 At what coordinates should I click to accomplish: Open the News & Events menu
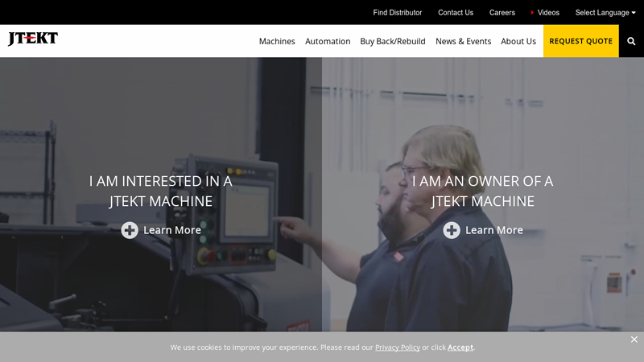(464, 41)
